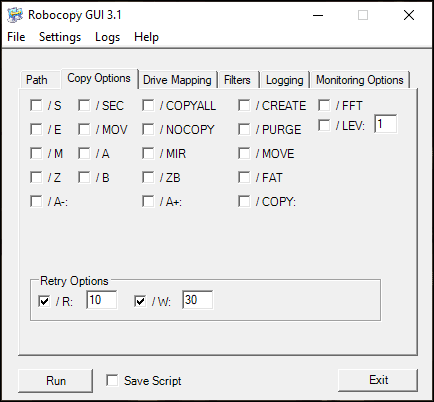Click the /LEV: value field
This screenshot has height=402, width=434.
[x=386, y=124]
